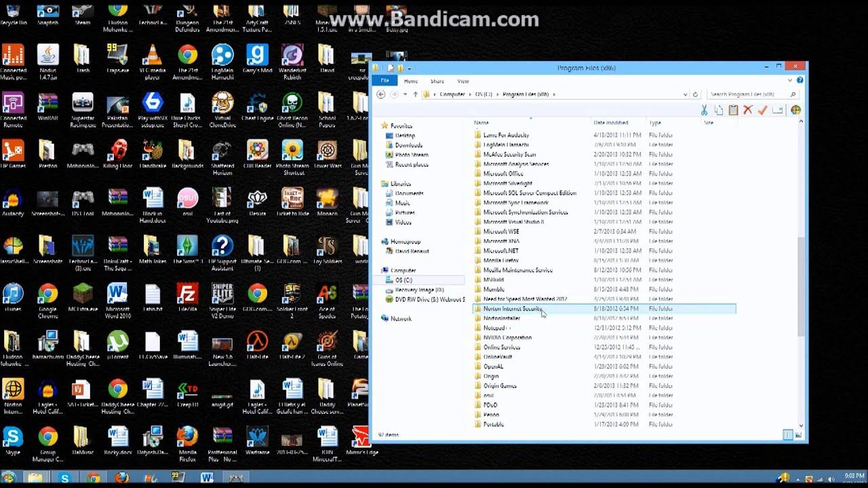
Task: Switch to the Share ribbon tab
Action: 437,81
